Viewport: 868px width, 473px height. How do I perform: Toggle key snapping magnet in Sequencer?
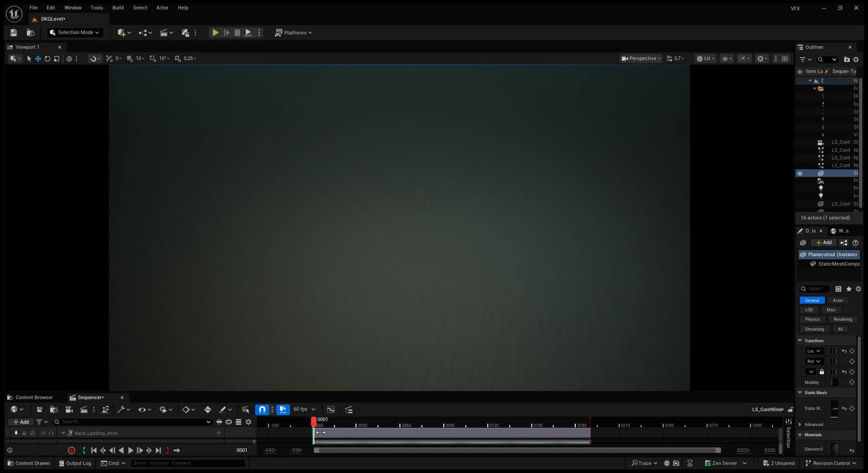pos(262,409)
